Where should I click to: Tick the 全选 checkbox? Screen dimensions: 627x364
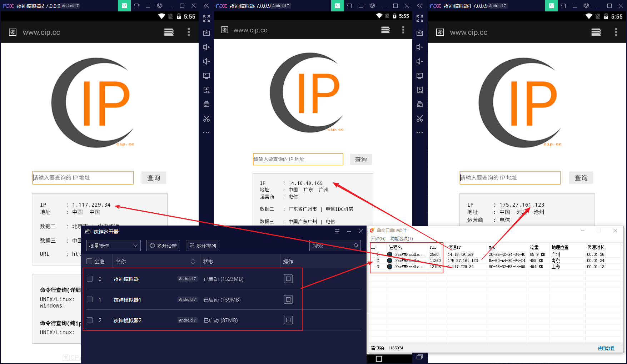click(x=90, y=261)
